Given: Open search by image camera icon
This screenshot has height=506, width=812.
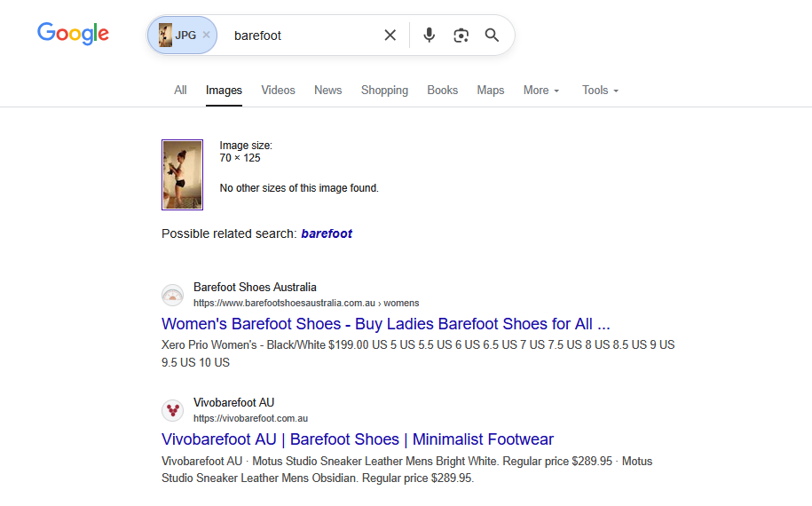Looking at the screenshot, I should tap(461, 36).
